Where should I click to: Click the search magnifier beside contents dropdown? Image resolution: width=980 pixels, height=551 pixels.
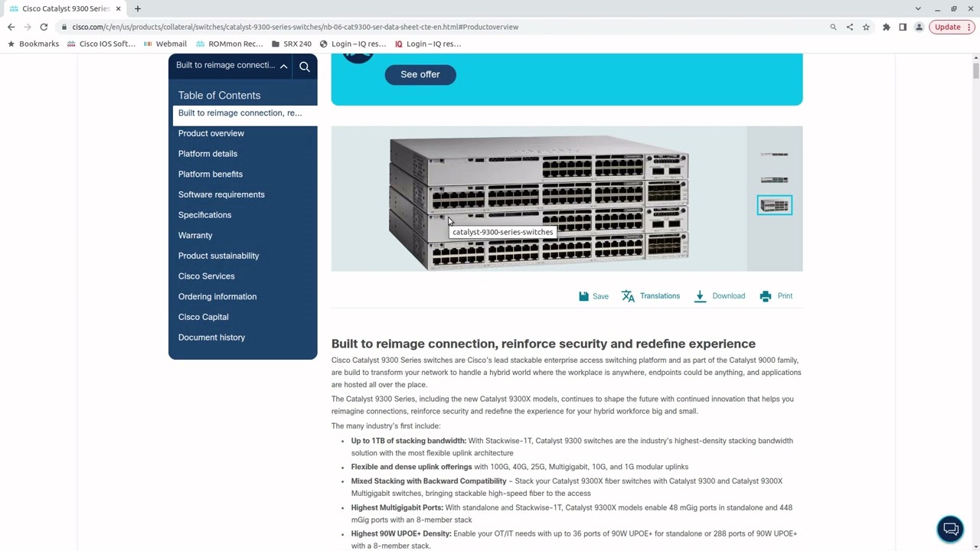(x=305, y=67)
